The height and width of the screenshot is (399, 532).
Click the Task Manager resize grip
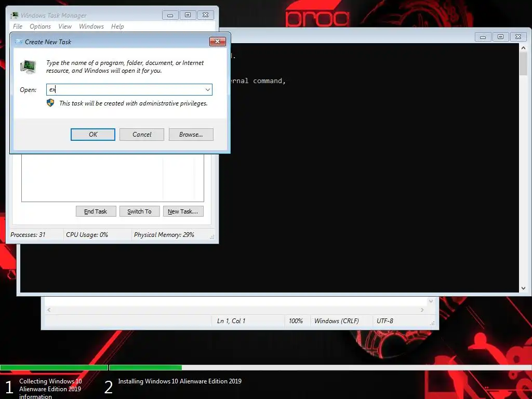[x=212, y=237]
